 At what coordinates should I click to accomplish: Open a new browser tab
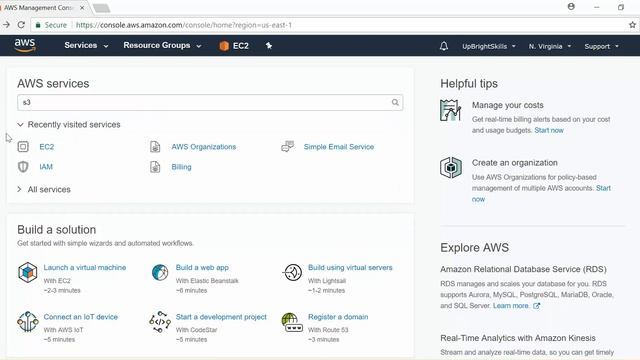[101, 8]
